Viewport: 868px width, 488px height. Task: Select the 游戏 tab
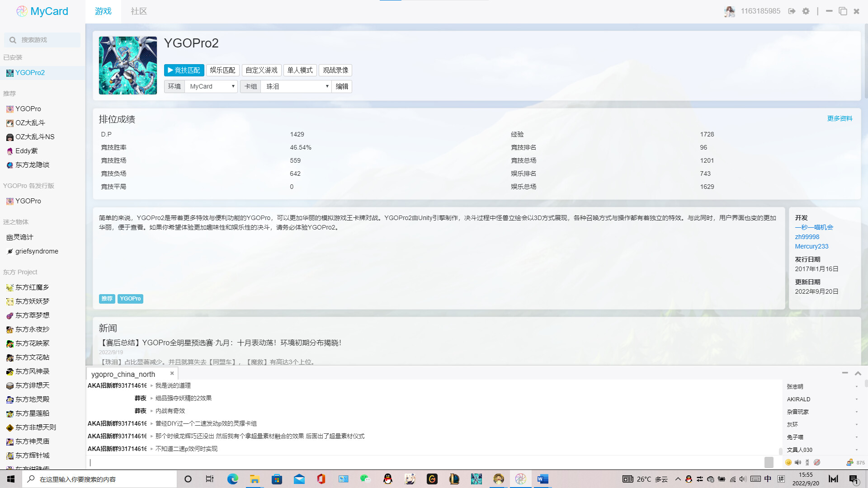click(103, 11)
